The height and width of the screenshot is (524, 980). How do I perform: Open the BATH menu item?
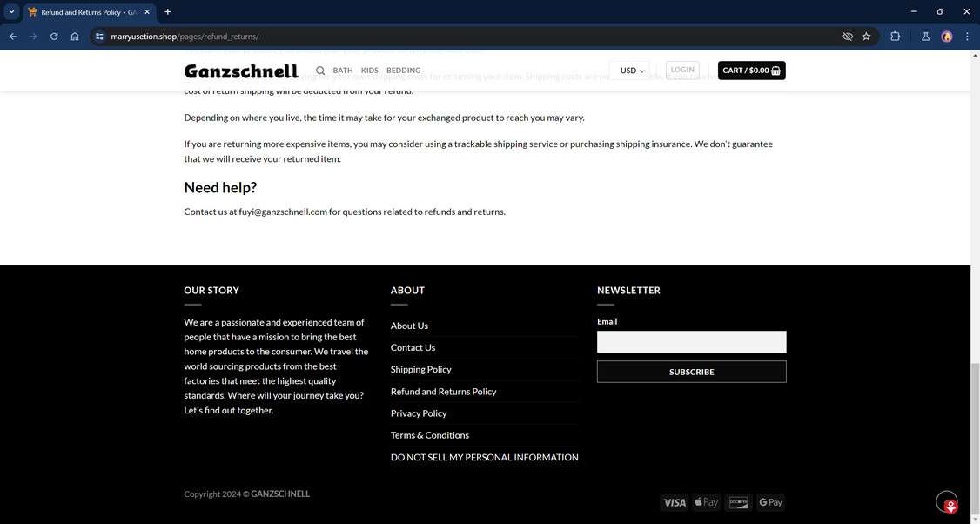(343, 71)
